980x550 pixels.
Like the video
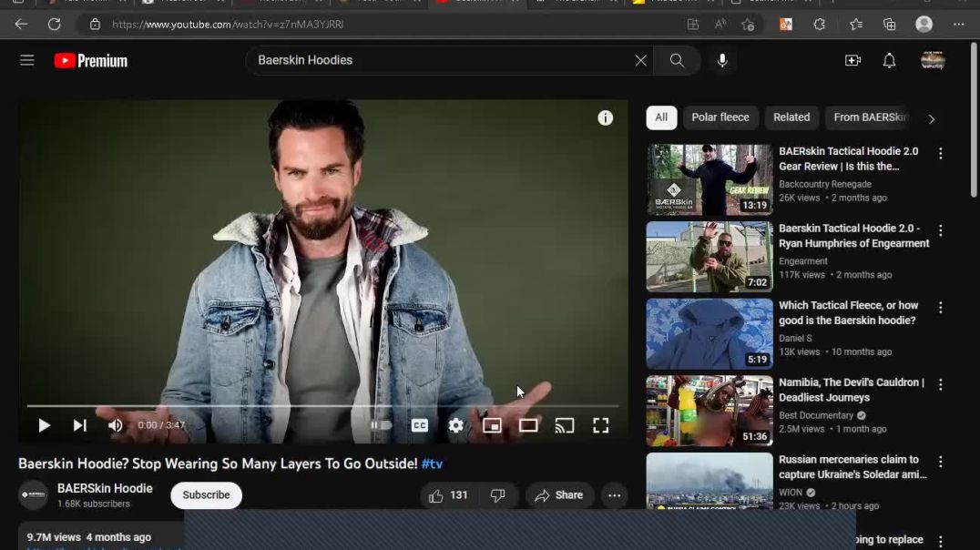448,495
